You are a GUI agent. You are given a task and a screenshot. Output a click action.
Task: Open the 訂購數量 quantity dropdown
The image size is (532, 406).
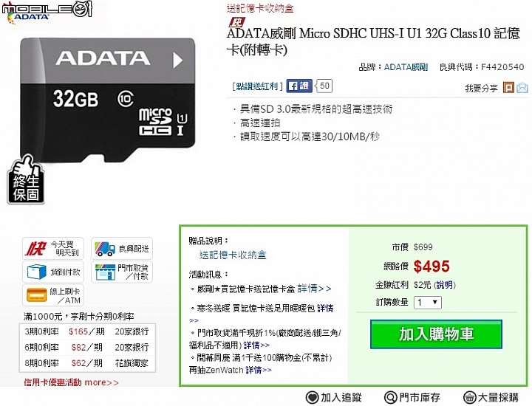coord(428,303)
